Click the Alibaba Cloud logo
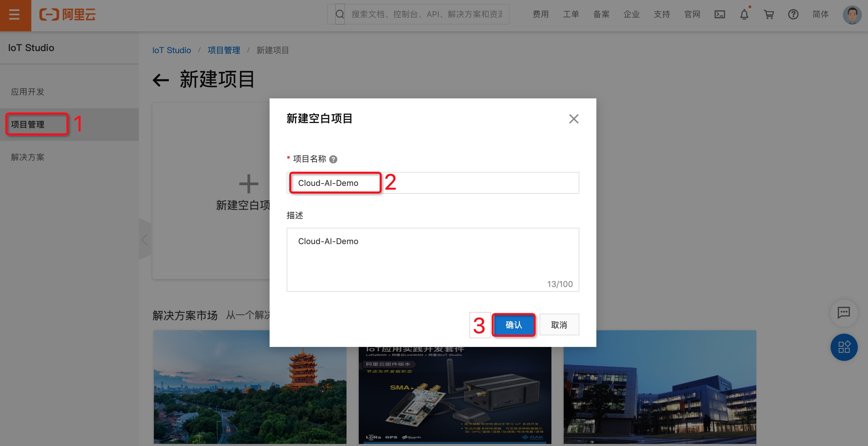 tap(67, 15)
